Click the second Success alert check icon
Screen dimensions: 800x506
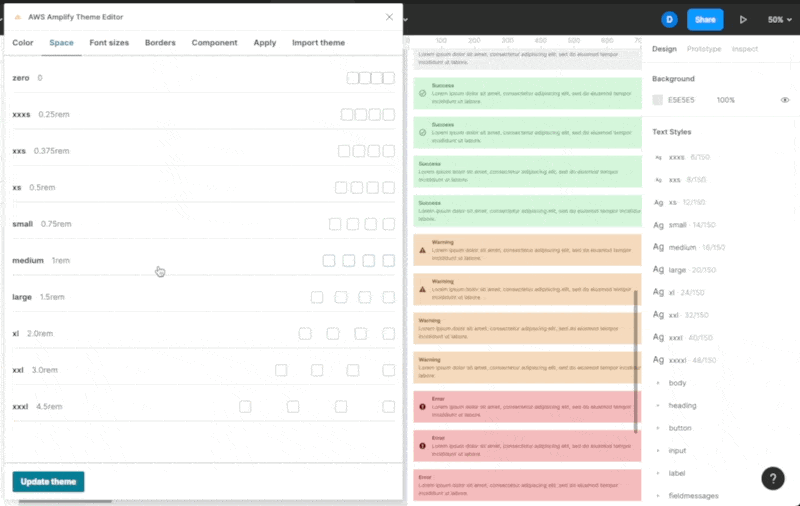(422, 133)
